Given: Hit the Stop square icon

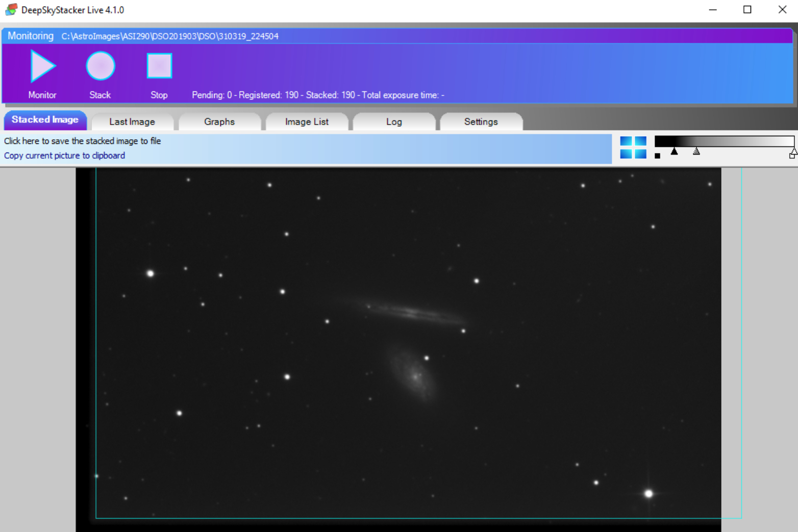Looking at the screenshot, I should 159,66.
